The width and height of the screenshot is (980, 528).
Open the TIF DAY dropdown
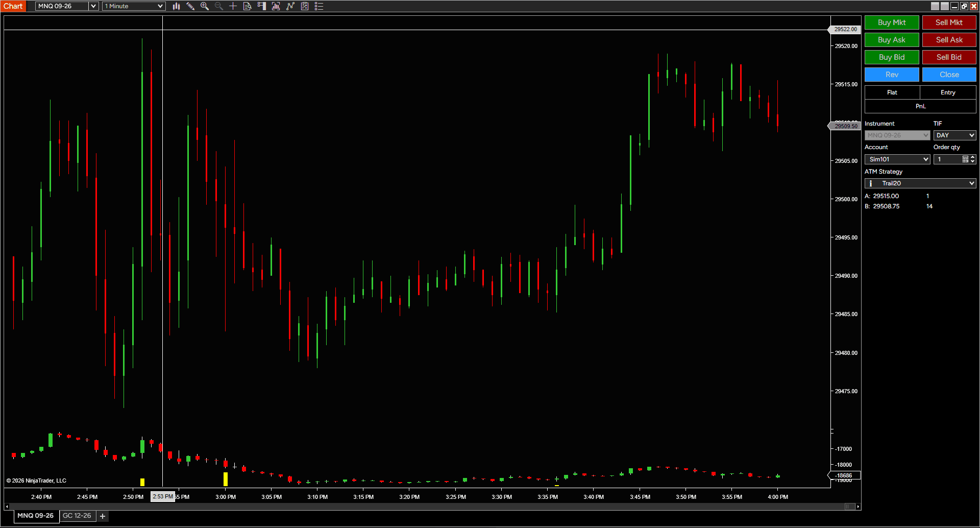click(x=954, y=135)
